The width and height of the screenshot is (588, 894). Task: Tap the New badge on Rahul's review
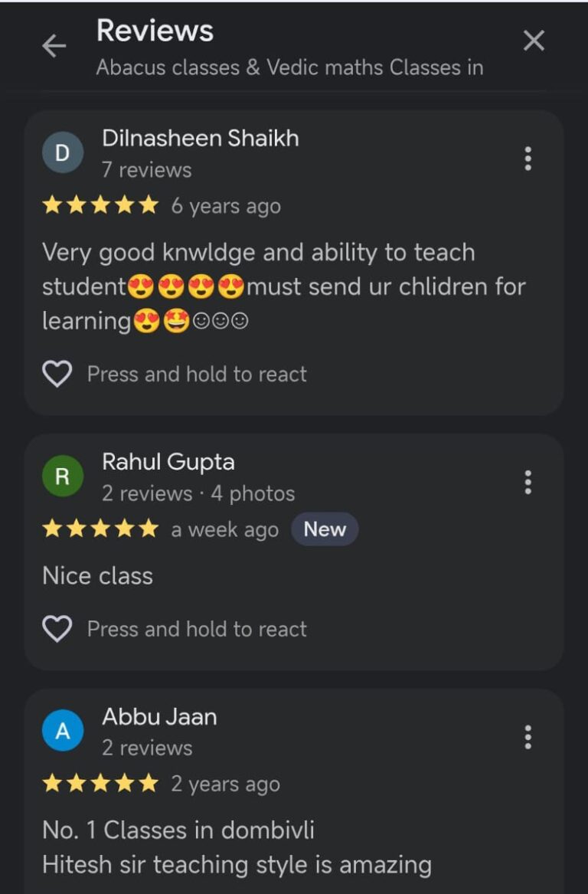tap(325, 529)
